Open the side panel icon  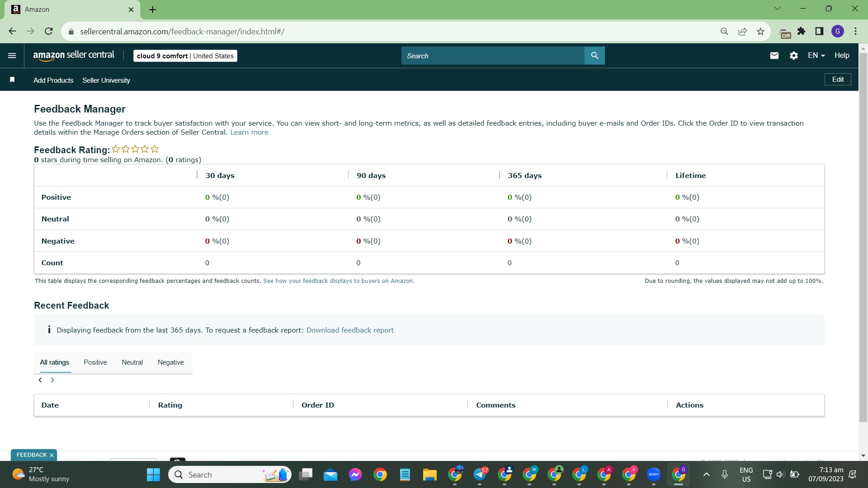[x=819, y=31]
